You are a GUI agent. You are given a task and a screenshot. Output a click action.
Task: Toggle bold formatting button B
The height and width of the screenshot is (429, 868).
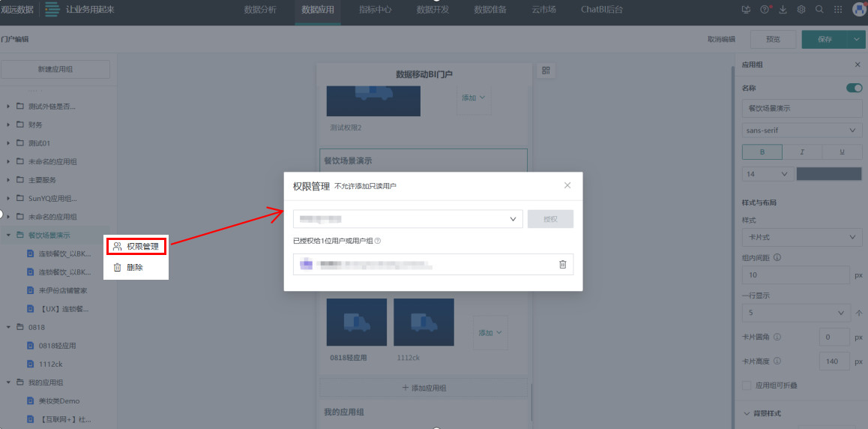click(762, 152)
